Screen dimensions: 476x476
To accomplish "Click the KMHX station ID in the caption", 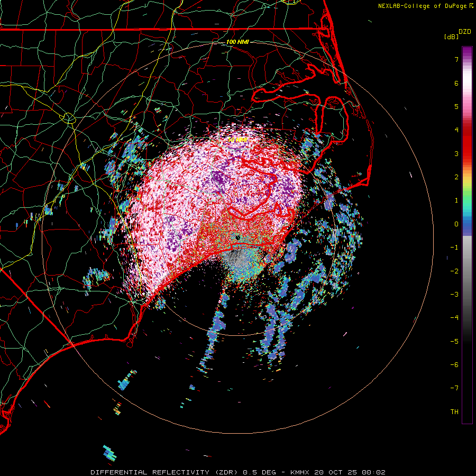I will (300, 472).
